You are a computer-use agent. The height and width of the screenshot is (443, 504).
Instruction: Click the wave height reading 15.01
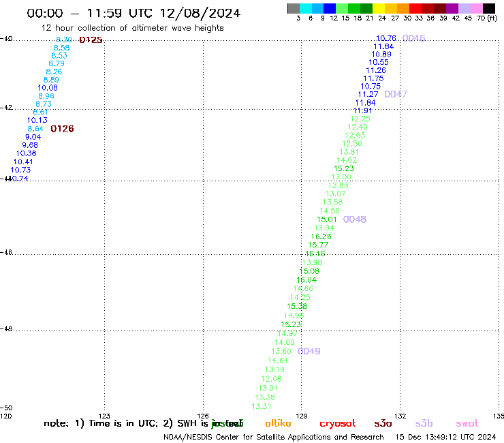tap(326, 219)
